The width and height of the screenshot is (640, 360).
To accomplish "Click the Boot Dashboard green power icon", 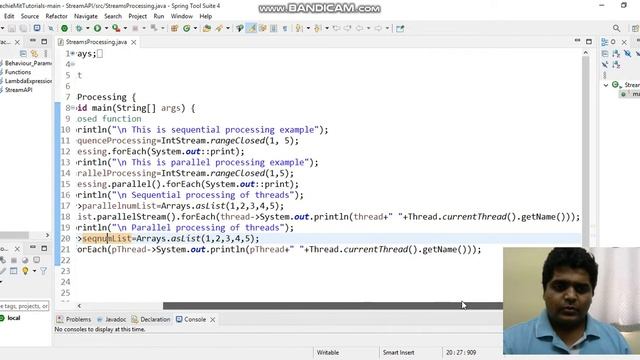I will 64,28.
